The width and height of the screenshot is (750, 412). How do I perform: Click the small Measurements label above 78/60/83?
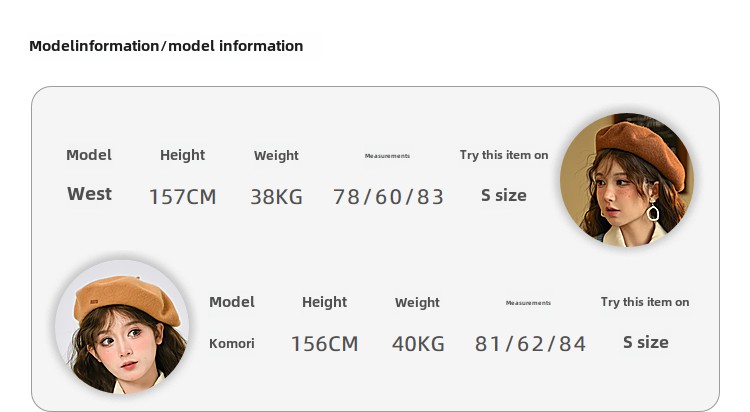387,156
